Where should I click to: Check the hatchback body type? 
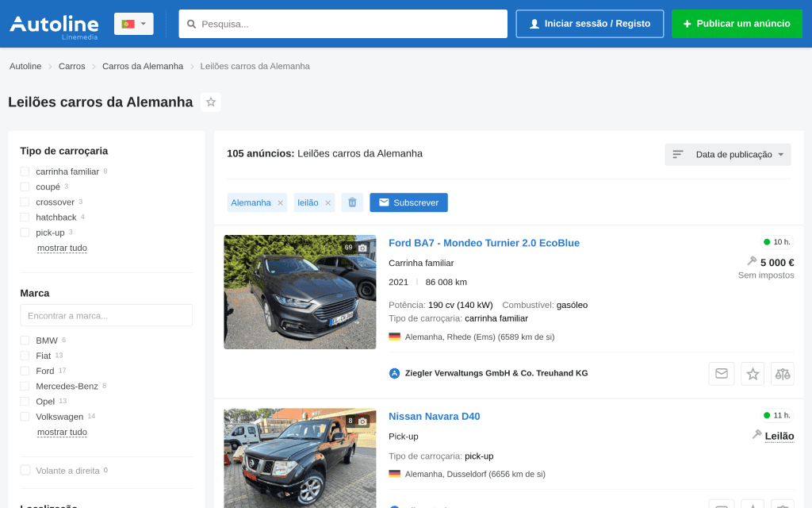25,217
